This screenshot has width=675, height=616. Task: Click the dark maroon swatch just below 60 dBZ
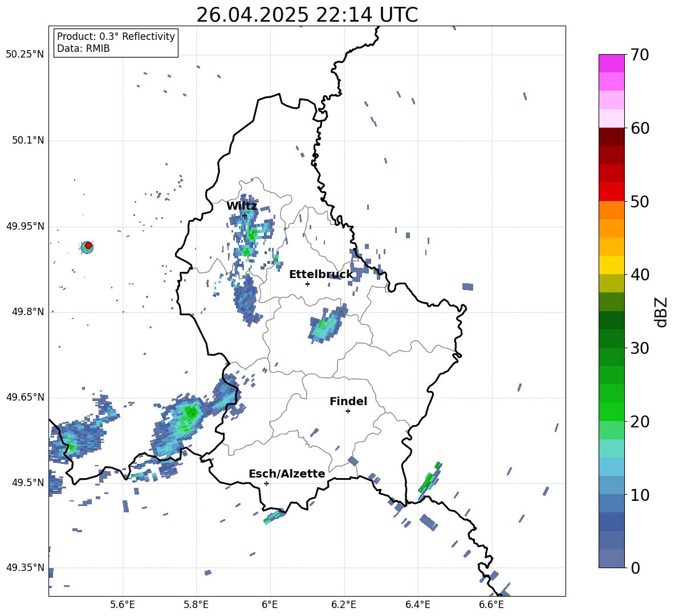(611, 137)
